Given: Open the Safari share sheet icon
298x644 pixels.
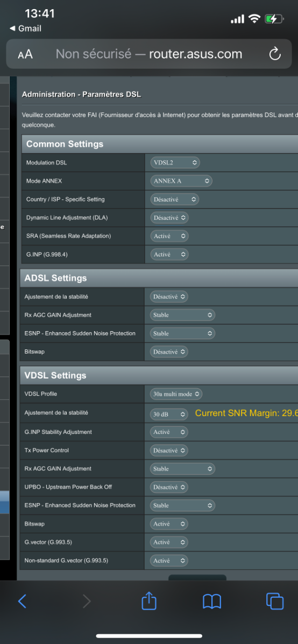Looking at the screenshot, I should 149,601.
